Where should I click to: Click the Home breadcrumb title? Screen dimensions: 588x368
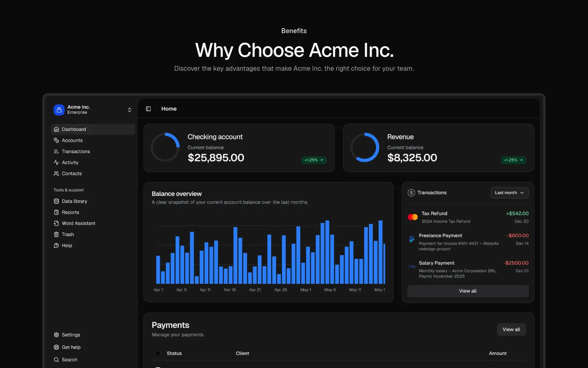(x=169, y=109)
